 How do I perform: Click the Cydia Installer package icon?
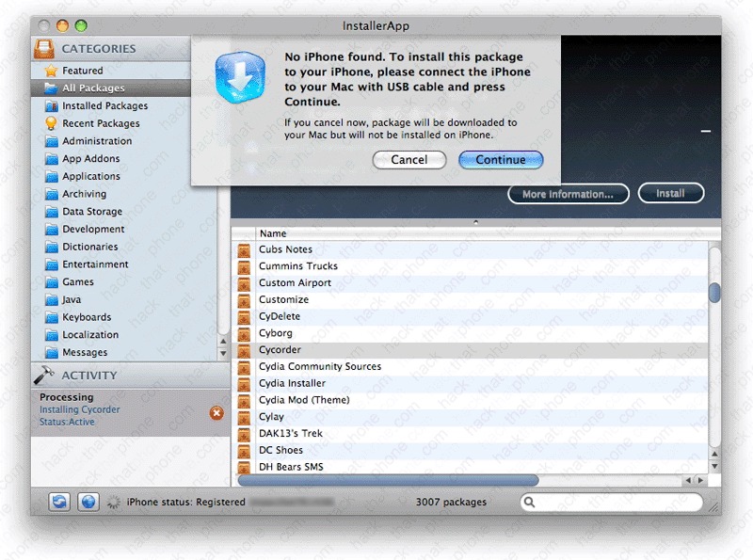[245, 384]
